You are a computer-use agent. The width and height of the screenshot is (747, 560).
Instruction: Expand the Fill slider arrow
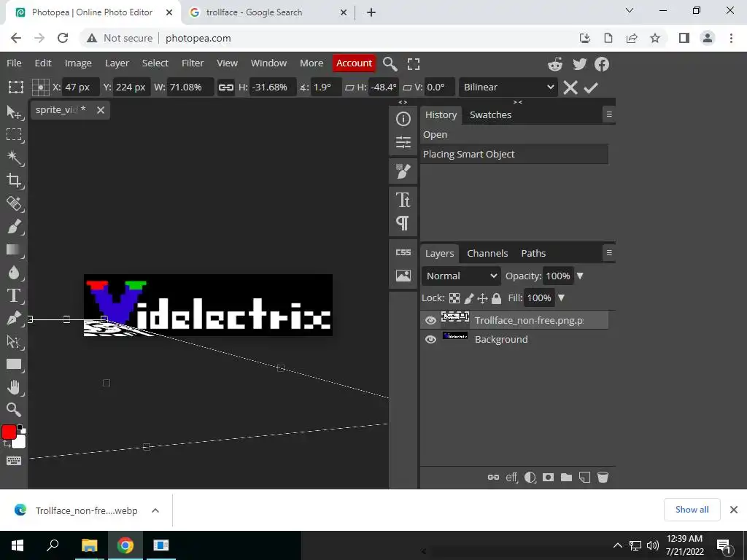tap(561, 297)
